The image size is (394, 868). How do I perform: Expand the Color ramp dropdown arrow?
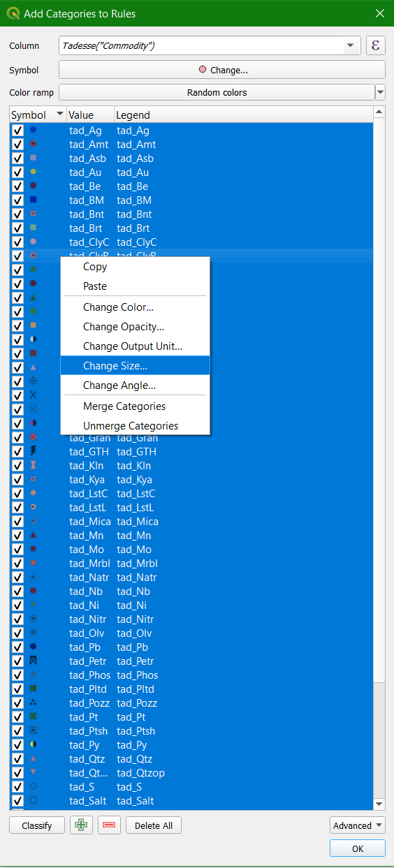pyautogui.click(x=380, y=92)
